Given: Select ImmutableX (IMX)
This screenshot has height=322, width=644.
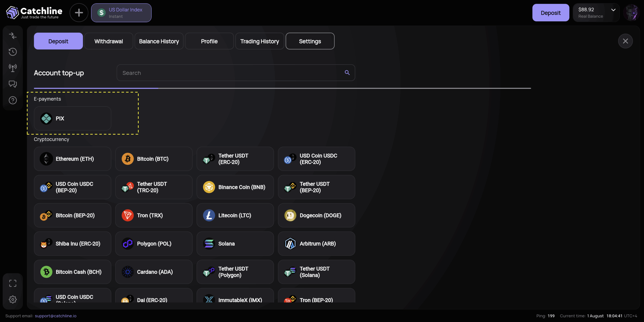Looking at the screenshot, I should [x=235, y=296].
